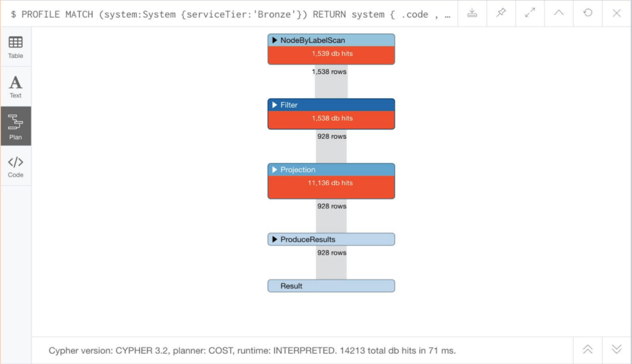
Task: Collapse all plan operators with double-up chevron
Action: coord(588,350)
